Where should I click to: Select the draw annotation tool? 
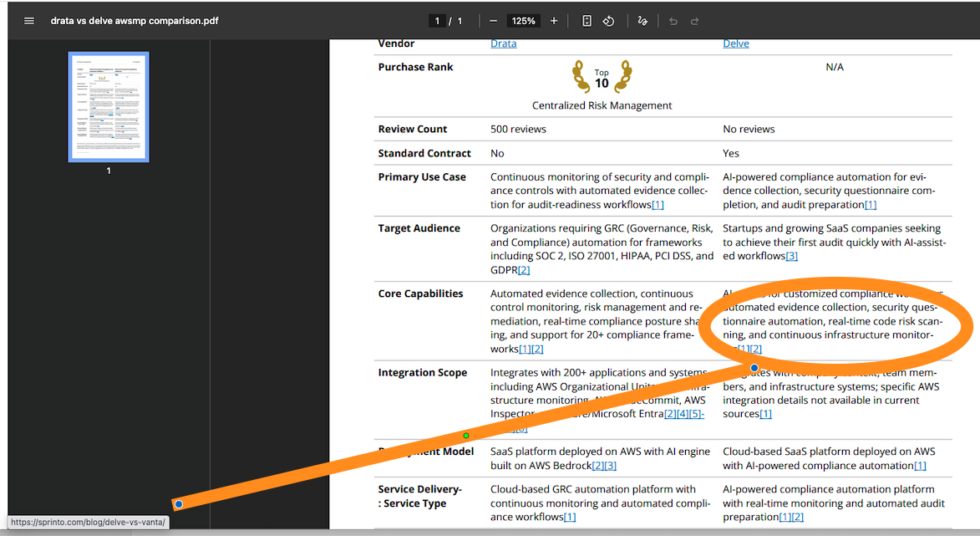coord(642,21)
